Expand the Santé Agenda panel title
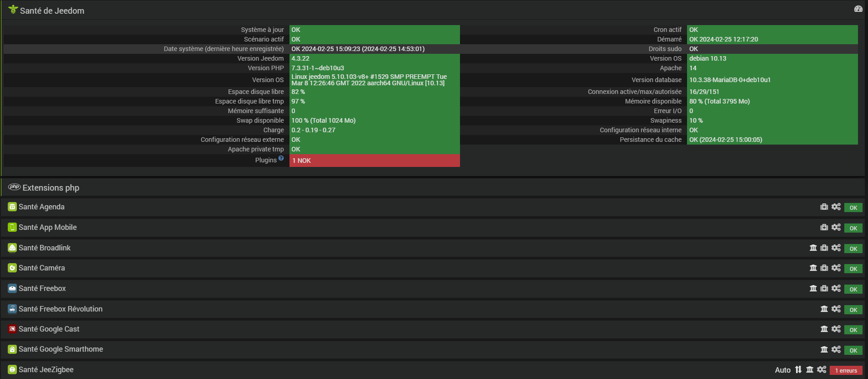The image size is (868, 379). click(41, 207)
